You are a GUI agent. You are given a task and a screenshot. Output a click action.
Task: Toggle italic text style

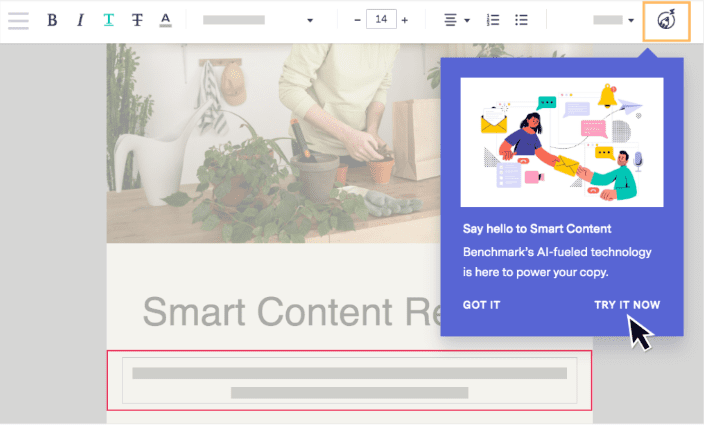click(80, 21)
